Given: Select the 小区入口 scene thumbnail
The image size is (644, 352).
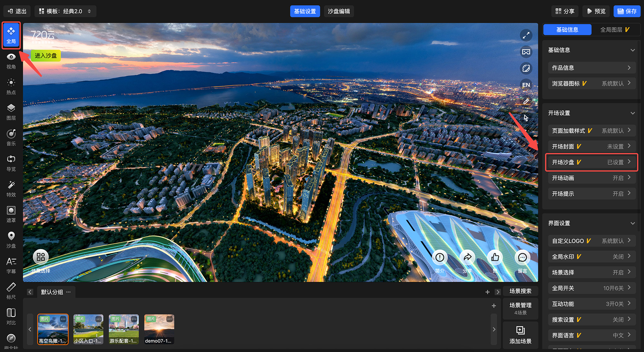Looking at the screenshot, I should point(88,329).
